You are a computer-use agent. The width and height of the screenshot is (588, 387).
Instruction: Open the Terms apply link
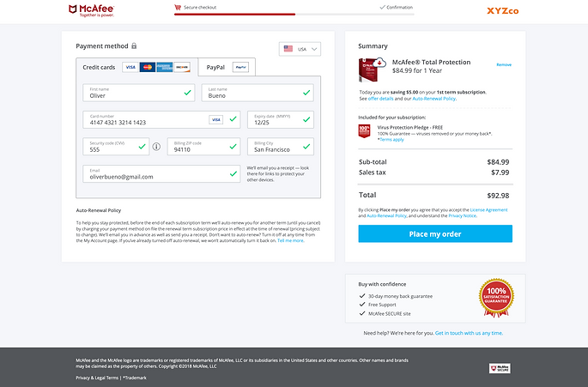coord(392,140)
